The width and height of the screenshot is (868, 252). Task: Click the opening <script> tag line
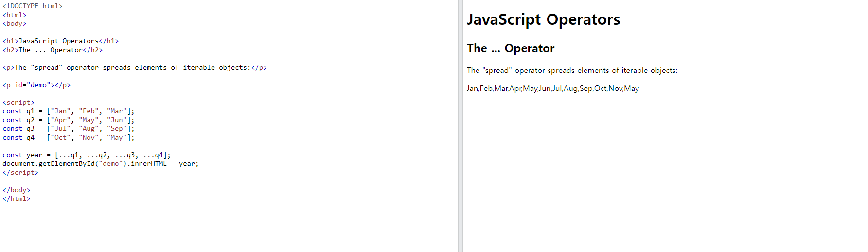[18, 103]
